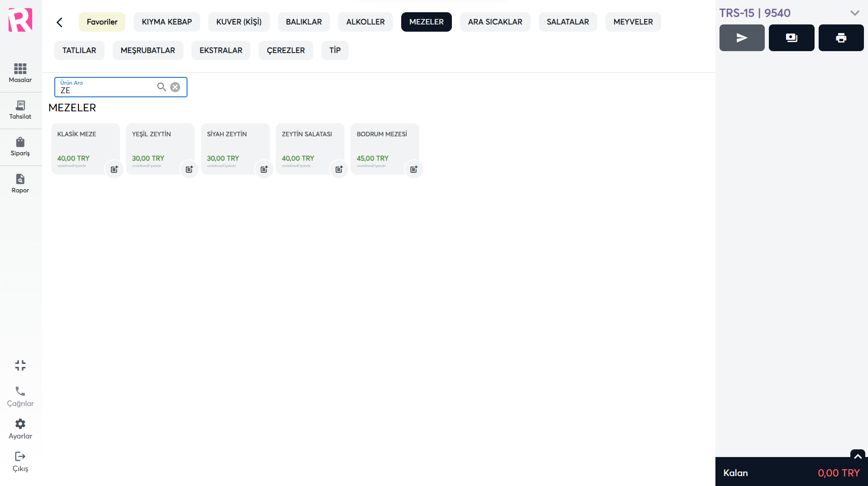Image resolution: width=868 pixels, height=486 pixels.
Task: Select the MEŞRUBATLAR category tab
Action: pos(148,50)
